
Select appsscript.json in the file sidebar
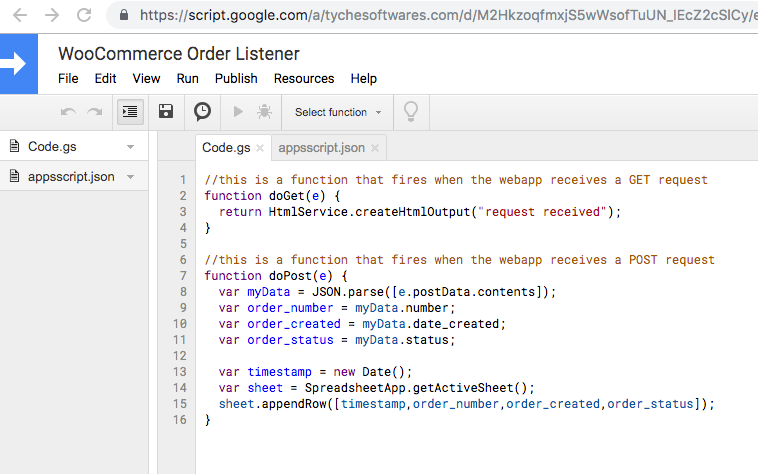[70, 177]
